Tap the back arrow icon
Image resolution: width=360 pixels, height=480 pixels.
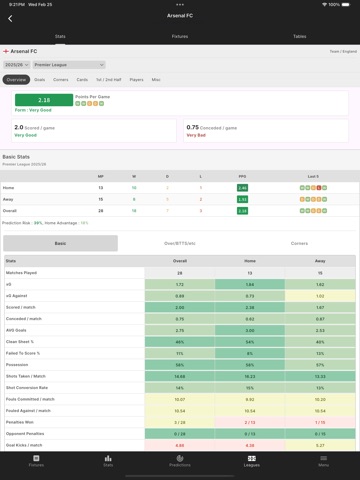[x=10, y=19]
